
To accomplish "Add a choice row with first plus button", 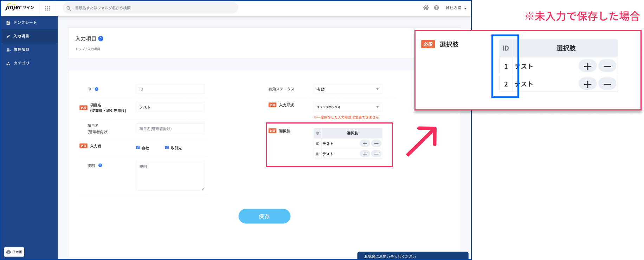I will [365, 144].
